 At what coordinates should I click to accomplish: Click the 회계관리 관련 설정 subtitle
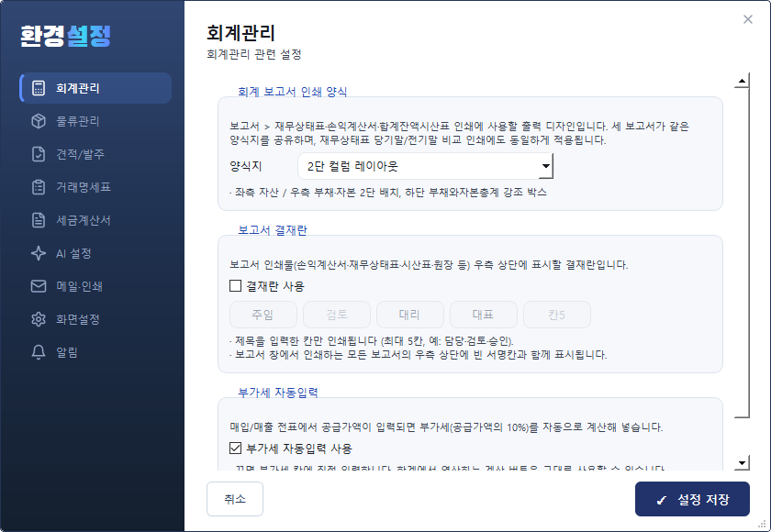253,54
